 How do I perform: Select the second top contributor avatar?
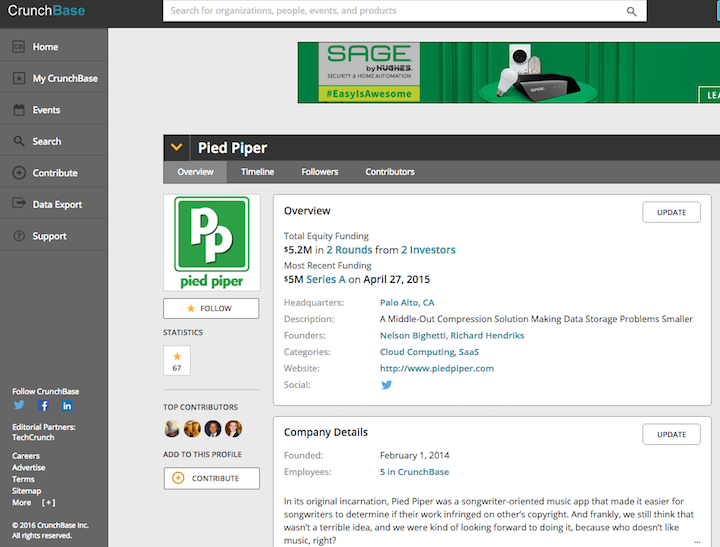click(192, 429)
